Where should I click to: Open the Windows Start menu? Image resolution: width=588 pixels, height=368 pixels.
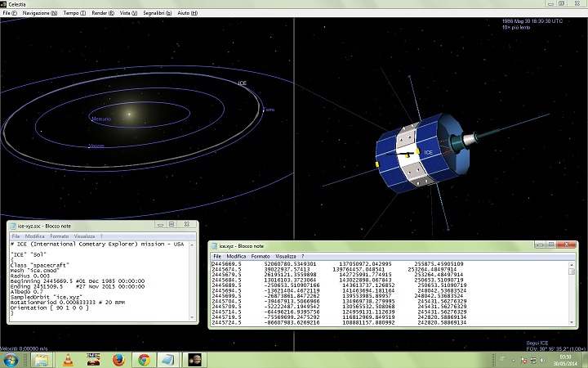[11, 358]
